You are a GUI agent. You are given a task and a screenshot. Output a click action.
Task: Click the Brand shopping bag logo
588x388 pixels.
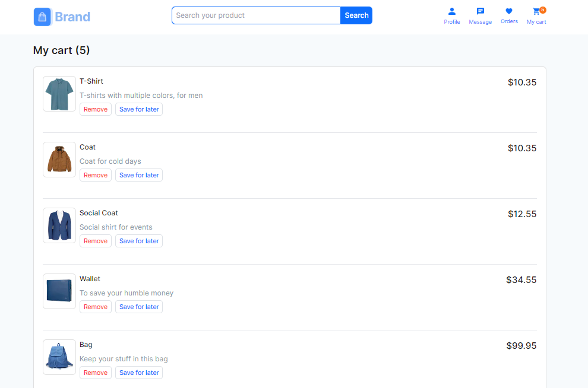pyautogui.click(x=43, y=17)
